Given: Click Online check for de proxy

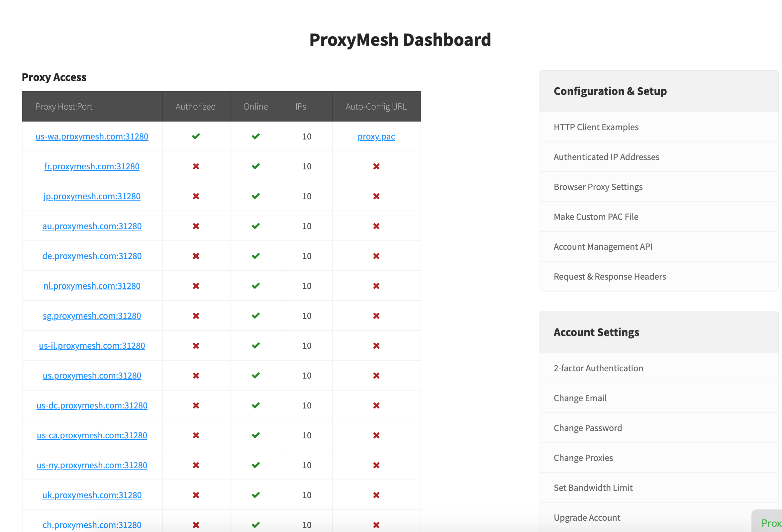Looking at the screenshot, I should (x=256, y=256).
